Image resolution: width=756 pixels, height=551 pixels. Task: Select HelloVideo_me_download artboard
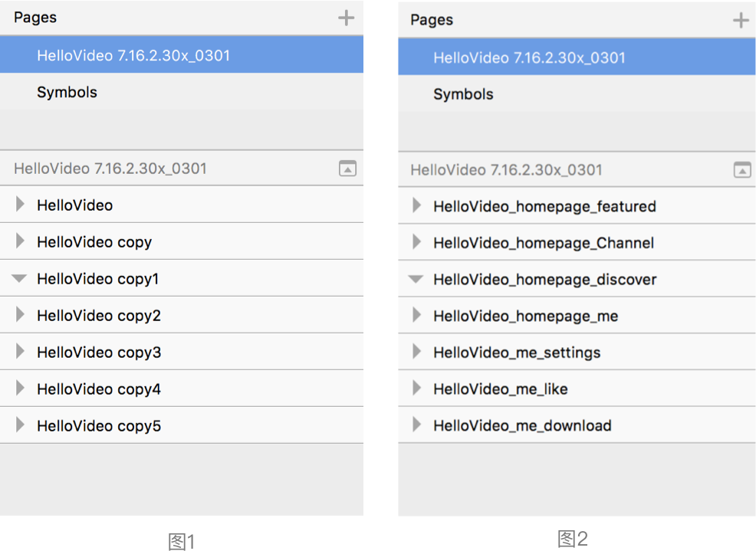[522, 425]
